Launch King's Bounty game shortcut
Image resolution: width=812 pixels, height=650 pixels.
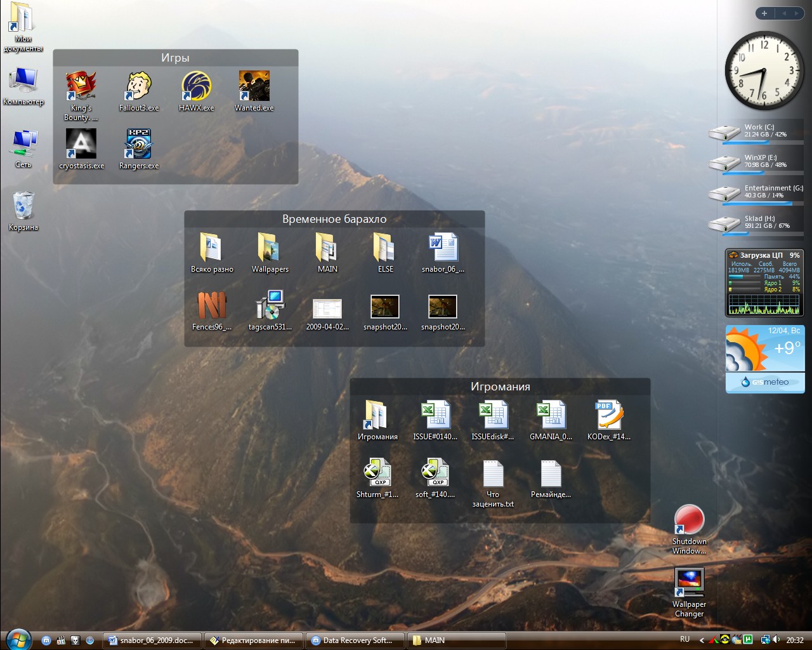(x=81, y=95)
